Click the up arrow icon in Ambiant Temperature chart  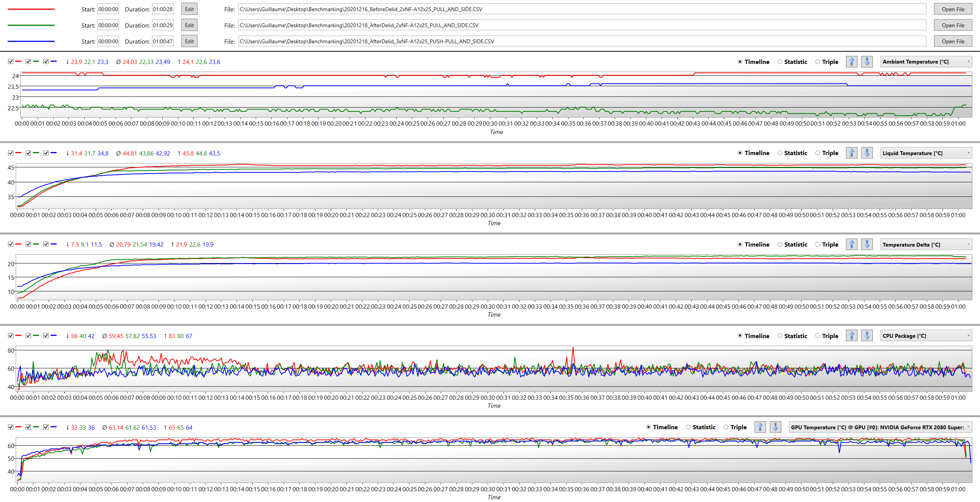(851, 62)
